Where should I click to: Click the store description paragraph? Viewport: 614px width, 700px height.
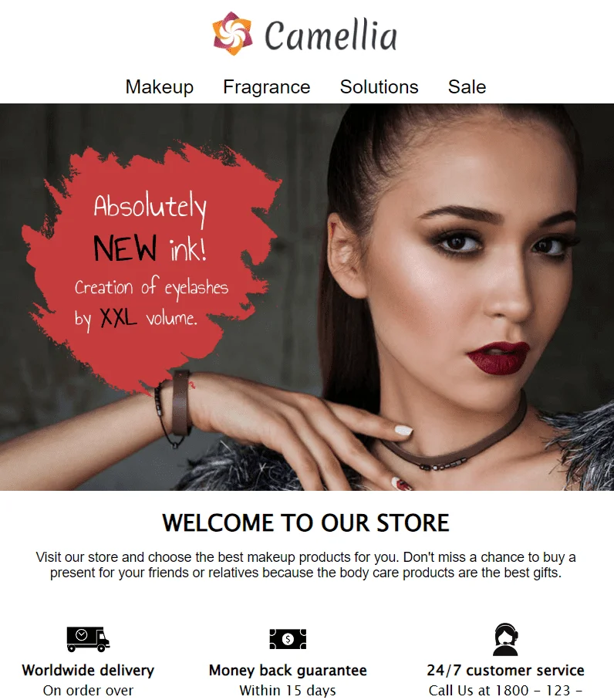tap(305, 565)
